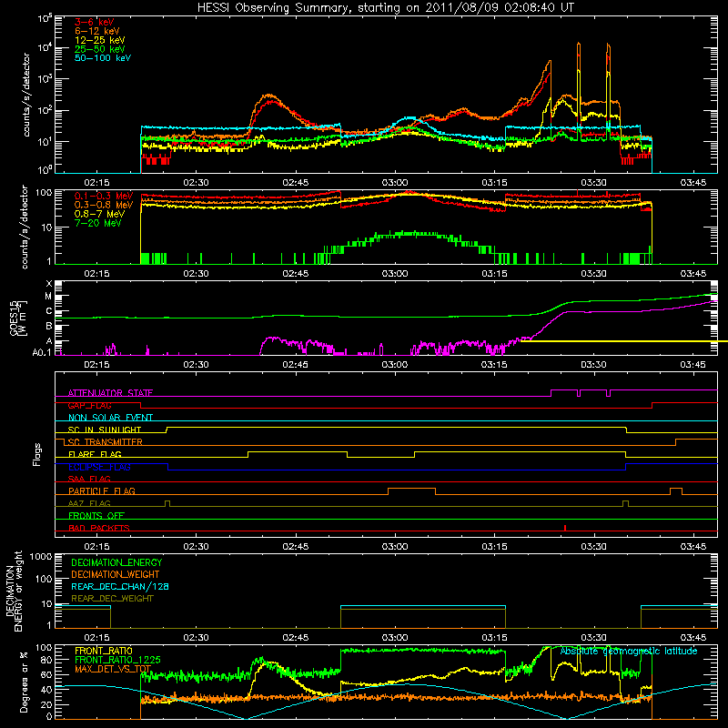This screenshot has width=728, height=728.
Task: Pick the 50-100 keV legend entry
Action: click(x=103, y=58)
